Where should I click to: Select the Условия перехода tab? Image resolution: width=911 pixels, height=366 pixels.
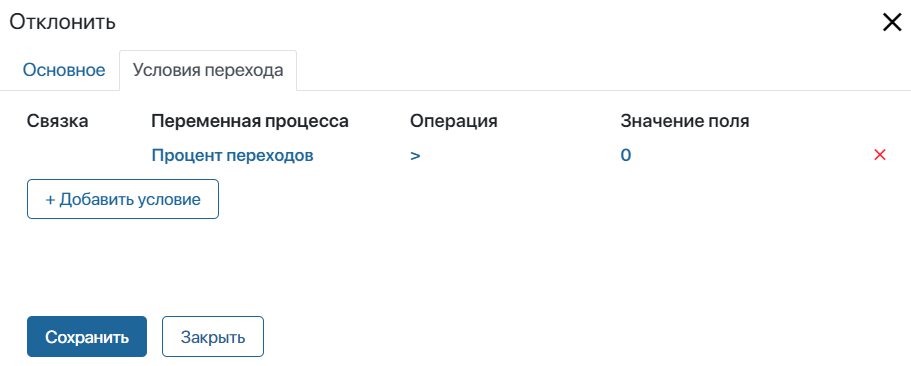click(208, 70)
